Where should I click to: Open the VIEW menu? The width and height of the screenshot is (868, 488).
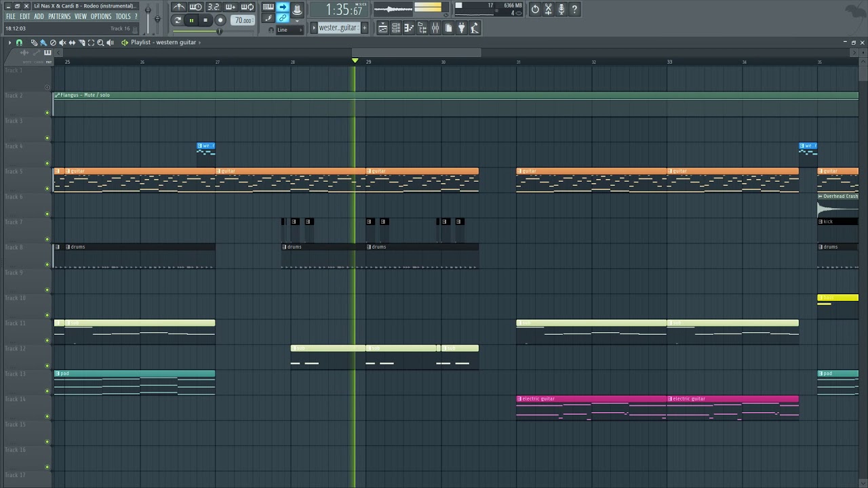coord(81,16)
